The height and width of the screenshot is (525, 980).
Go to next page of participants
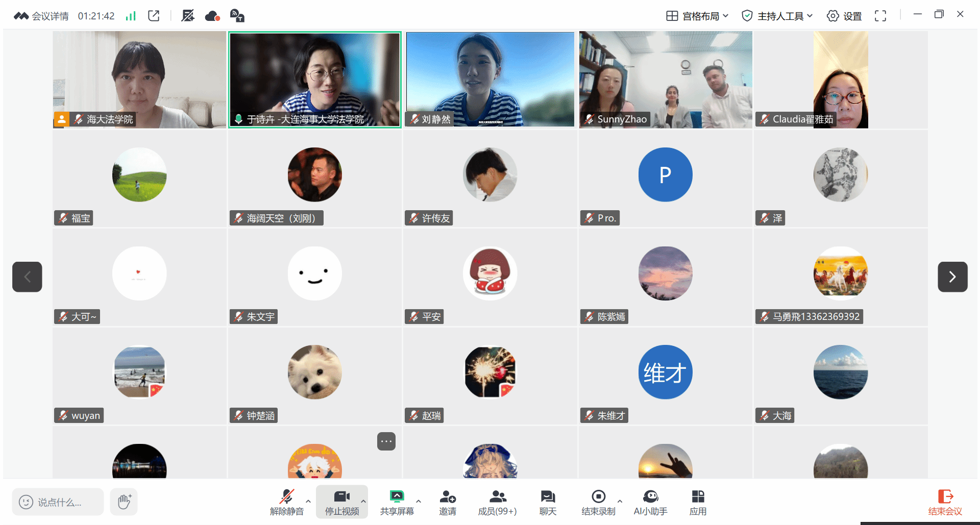952,277
